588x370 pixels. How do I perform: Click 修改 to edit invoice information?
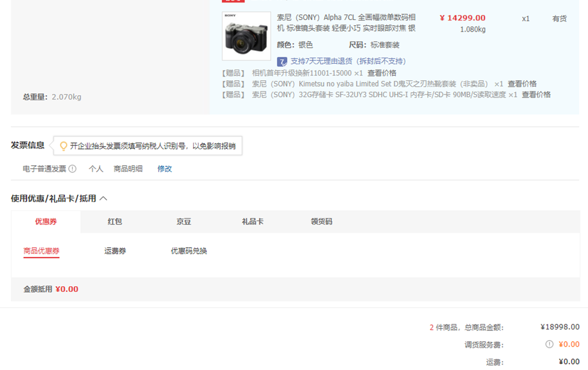click(165, 169)
